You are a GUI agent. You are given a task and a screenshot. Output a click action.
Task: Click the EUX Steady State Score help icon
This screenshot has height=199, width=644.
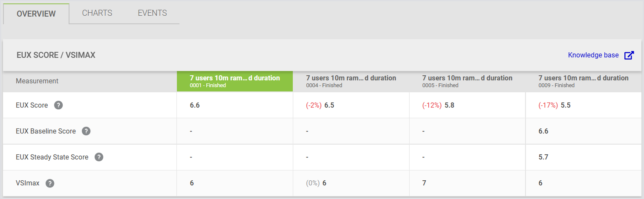[99, 157]
